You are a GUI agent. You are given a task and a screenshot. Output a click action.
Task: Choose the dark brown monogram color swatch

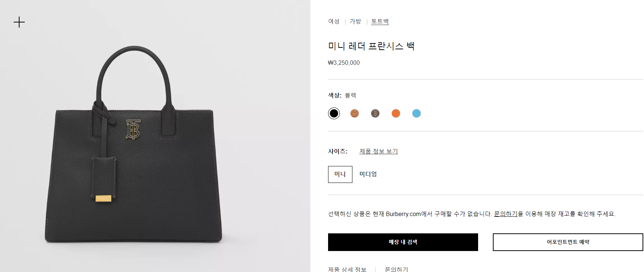(x=375, y=113)
